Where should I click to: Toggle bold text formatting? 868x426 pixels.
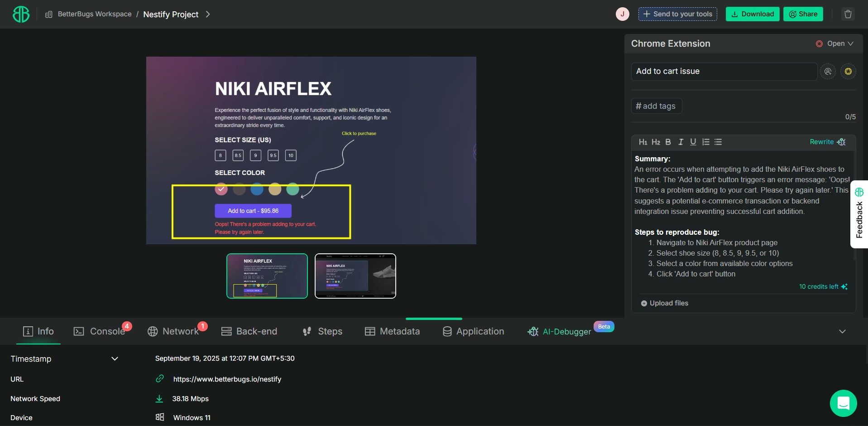[x=668, y=142]
